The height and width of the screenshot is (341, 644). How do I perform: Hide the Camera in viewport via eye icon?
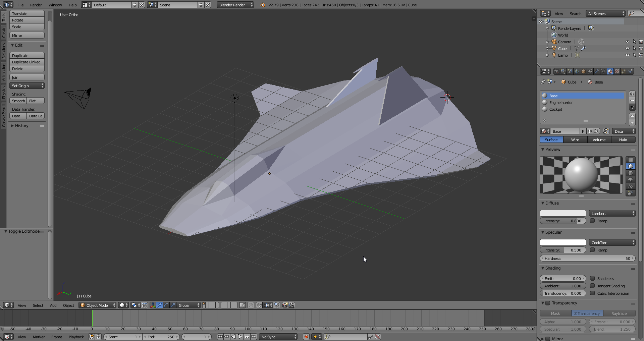(x=627, y=42)
